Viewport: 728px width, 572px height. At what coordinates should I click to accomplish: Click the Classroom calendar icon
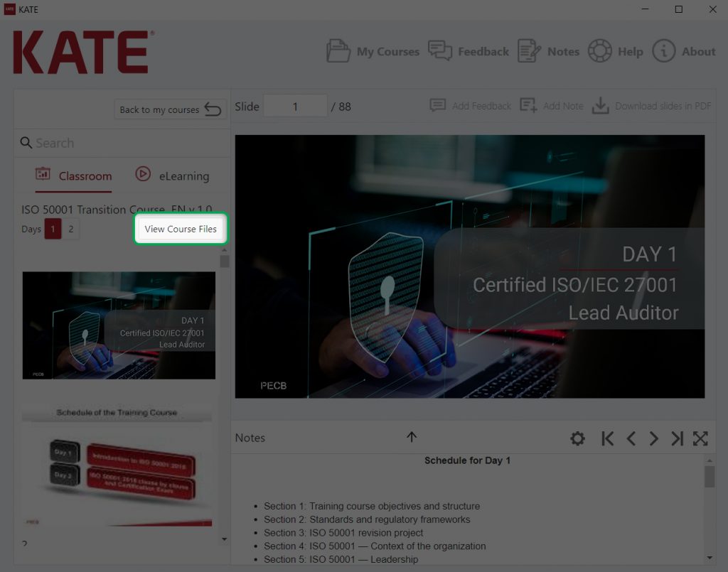pyautogui.click(x=43, y=174)
